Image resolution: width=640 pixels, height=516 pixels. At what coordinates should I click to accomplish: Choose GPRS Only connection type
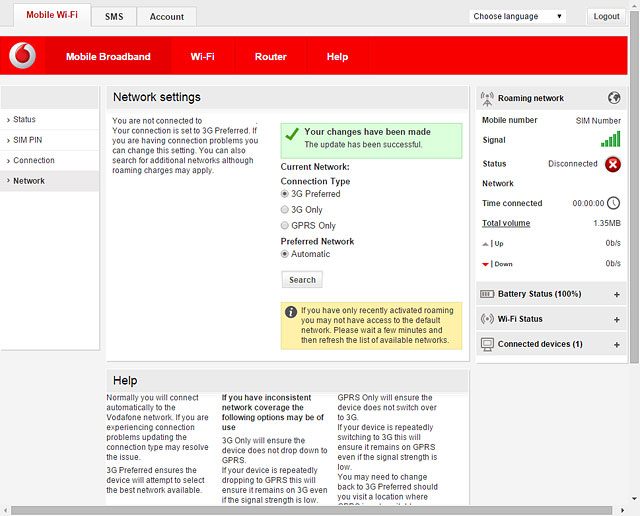pyautogui.click(x=285, y=226)
